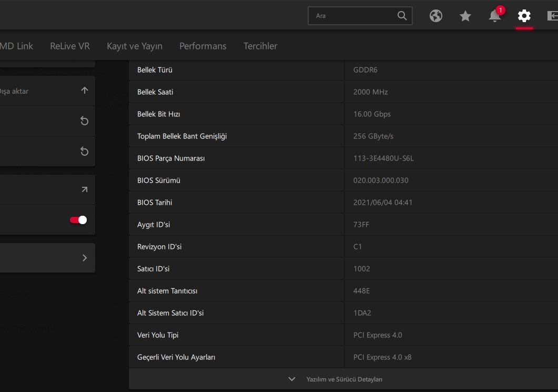The width and height of the screenshot is (558, 392).
Task: Focus the Ara search field
Action: [352, 16]
